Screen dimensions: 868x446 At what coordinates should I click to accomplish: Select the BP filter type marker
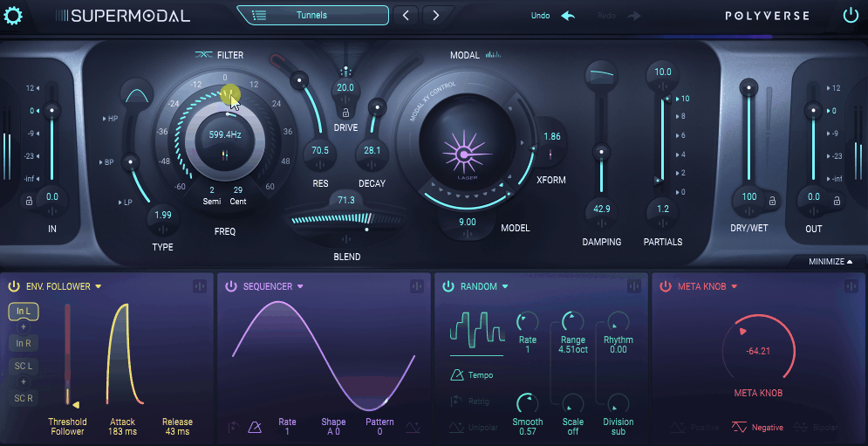point(106,162)
